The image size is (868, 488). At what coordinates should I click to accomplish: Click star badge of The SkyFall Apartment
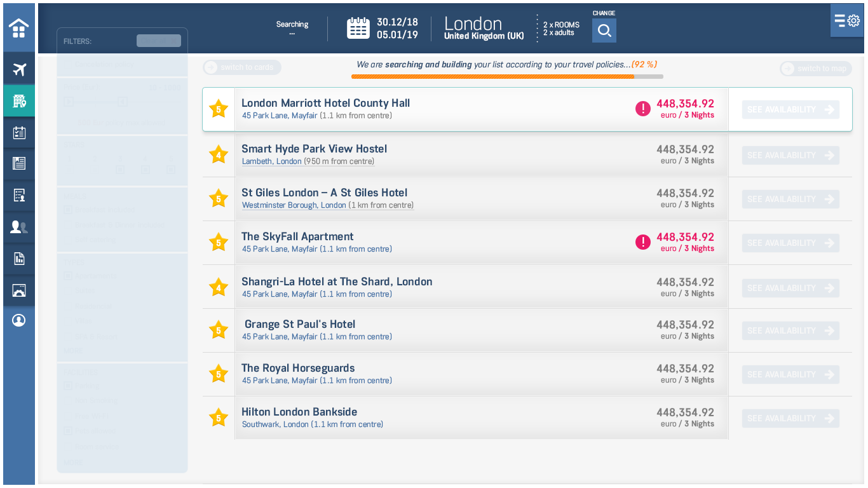(x=219, y=242)
